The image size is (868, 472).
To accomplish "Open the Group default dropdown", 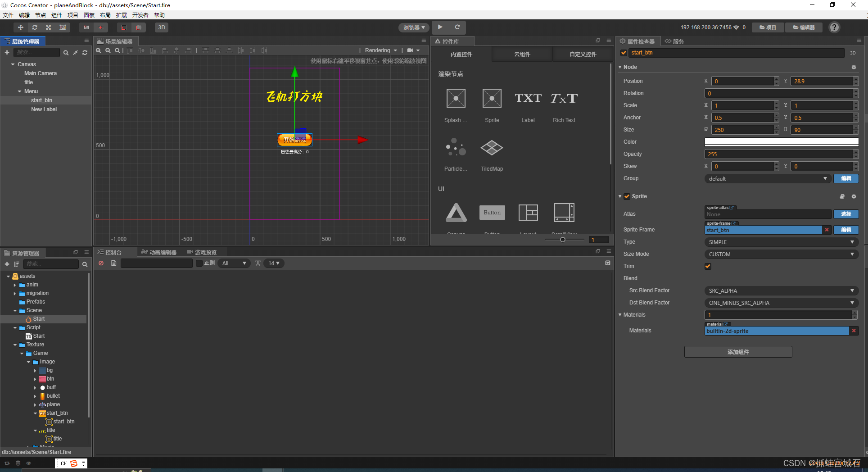I will (x=768, y=178).
